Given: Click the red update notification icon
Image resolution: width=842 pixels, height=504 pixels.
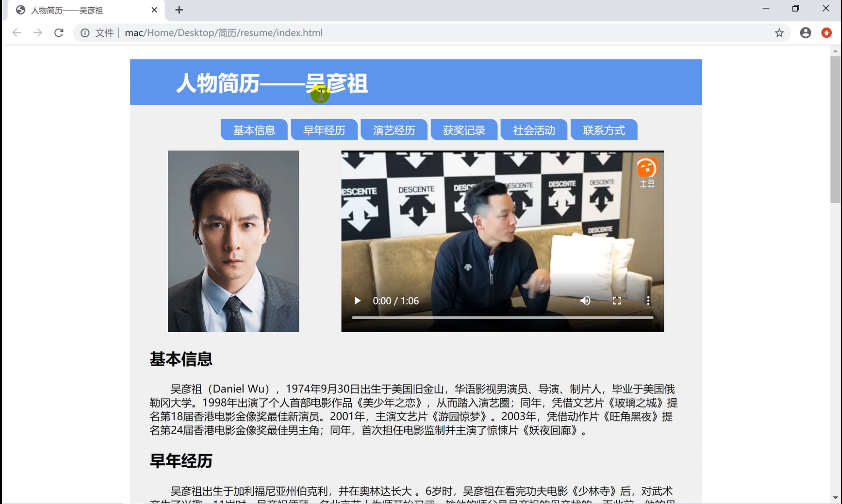Looking at the screenshot, I should (826, 33).
